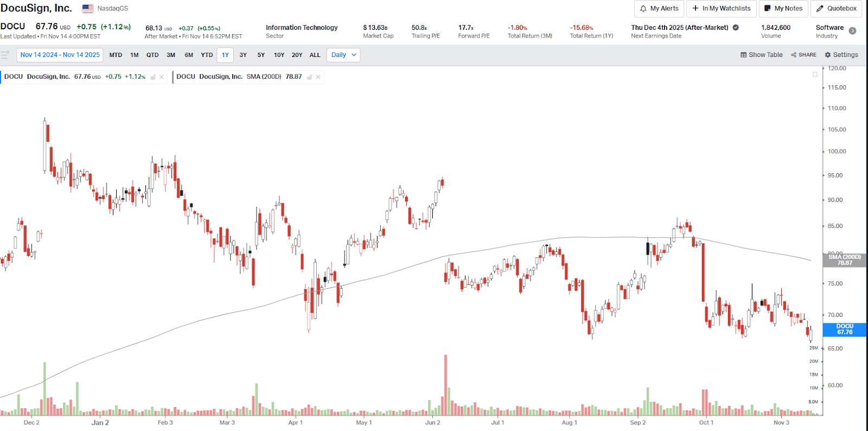Click the Jun 2 date axis label
The height and width of the screenshot is (431, 868).
[432, 422]
